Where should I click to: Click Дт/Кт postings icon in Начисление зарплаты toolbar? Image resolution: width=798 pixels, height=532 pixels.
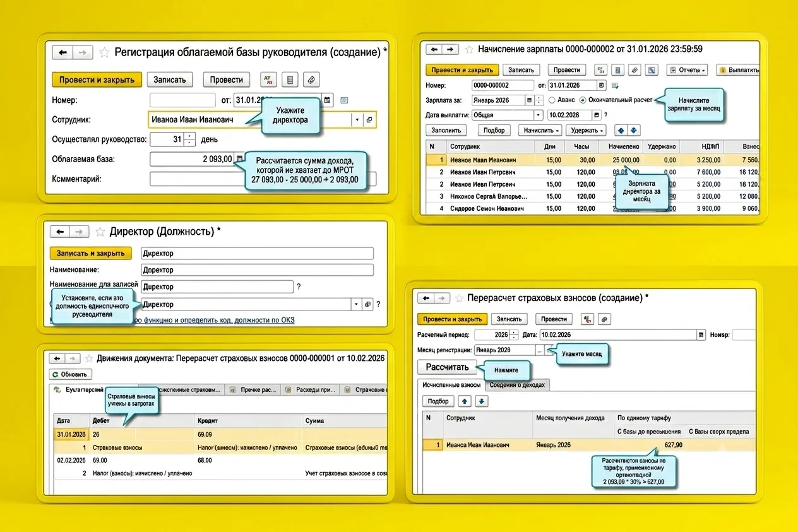600,70
